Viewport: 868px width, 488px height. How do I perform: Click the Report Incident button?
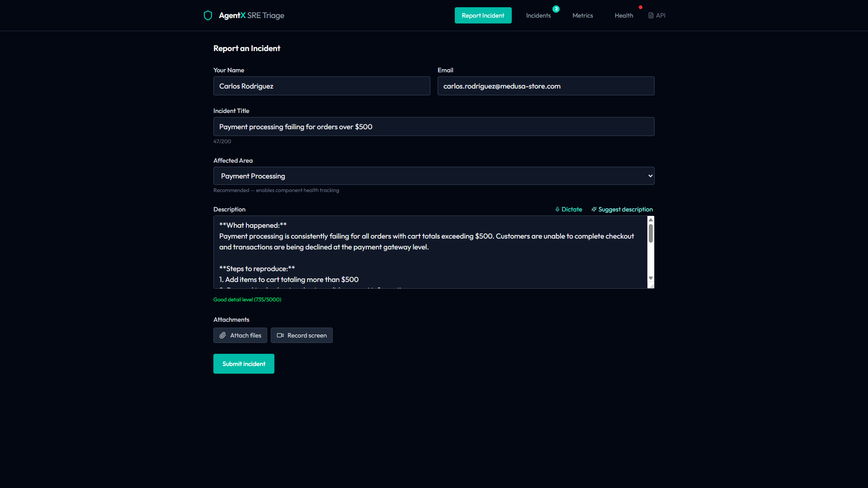pos(483,15)
